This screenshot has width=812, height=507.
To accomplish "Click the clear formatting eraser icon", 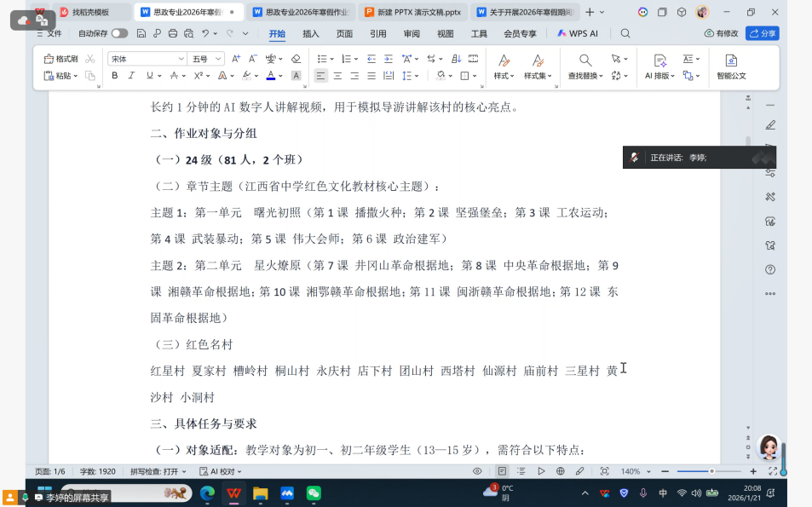I will (296, 59).
